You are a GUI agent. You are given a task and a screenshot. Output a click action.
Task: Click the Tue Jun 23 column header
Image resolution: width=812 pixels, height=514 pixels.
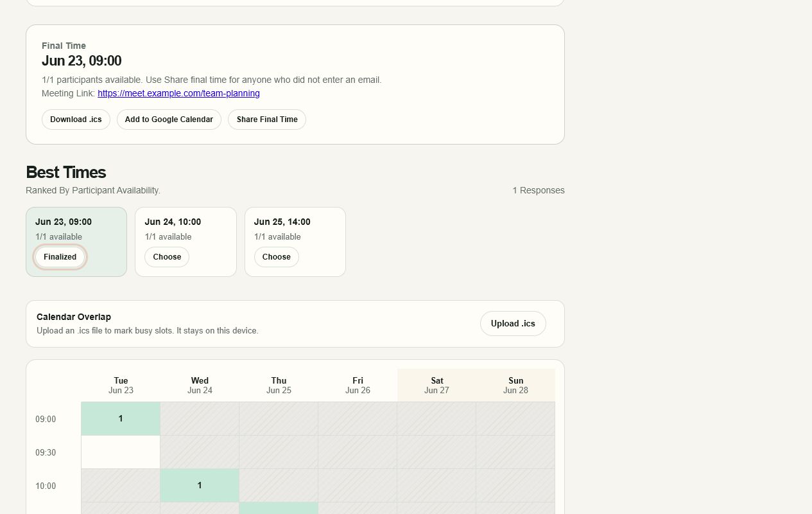121,385
